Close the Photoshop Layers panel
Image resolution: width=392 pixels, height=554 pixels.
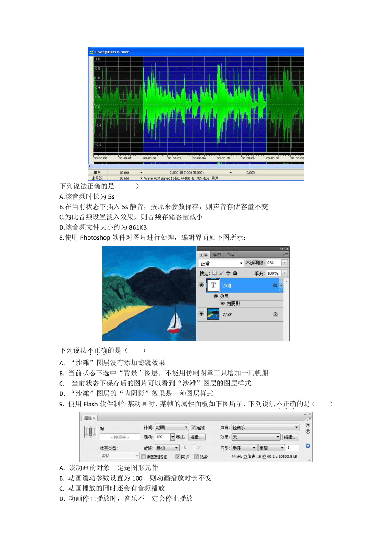[x=287, y=249]
